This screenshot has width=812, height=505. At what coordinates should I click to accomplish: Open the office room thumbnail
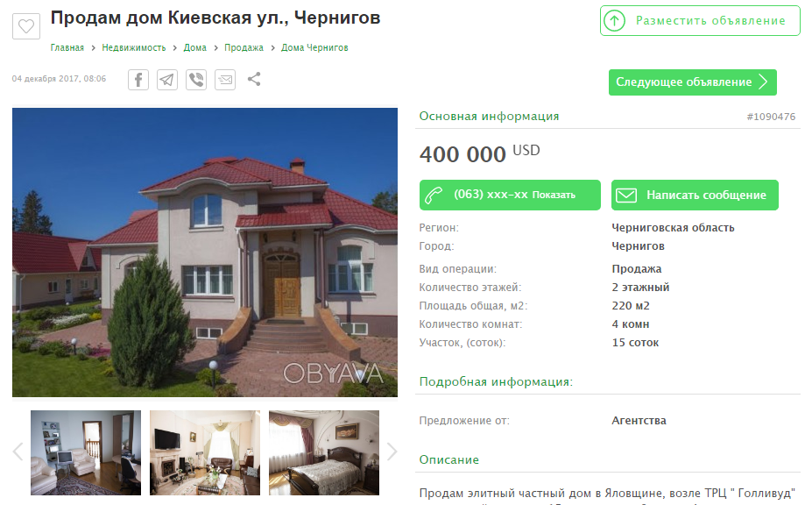(86, 452)
